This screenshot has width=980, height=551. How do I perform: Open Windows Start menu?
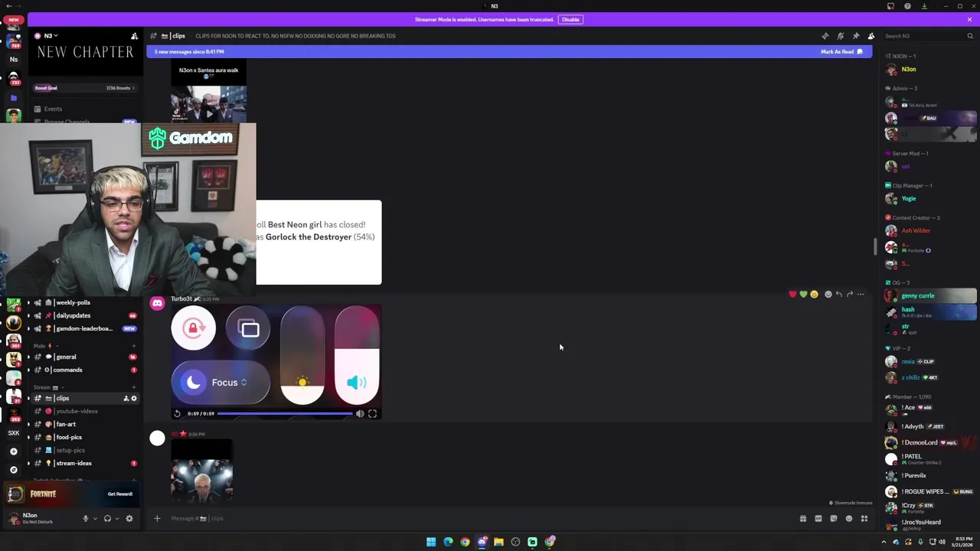tap(431, 542)
